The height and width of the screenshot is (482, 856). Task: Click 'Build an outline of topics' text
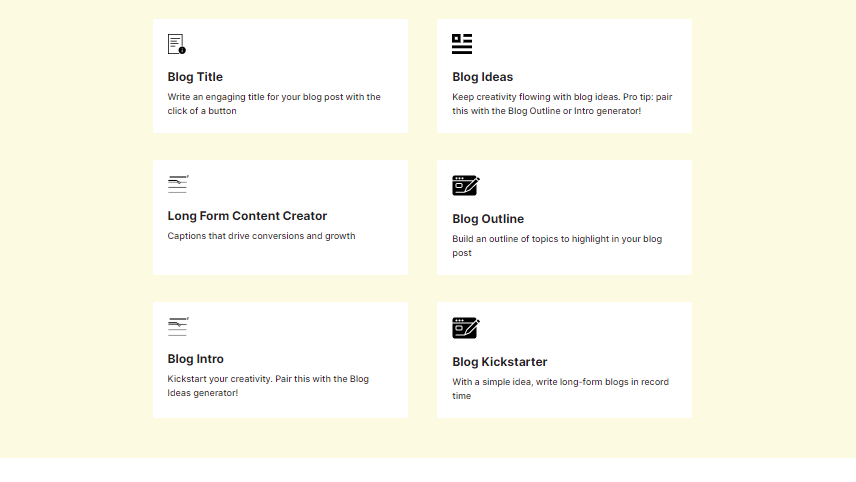click(x=557, y=246)
